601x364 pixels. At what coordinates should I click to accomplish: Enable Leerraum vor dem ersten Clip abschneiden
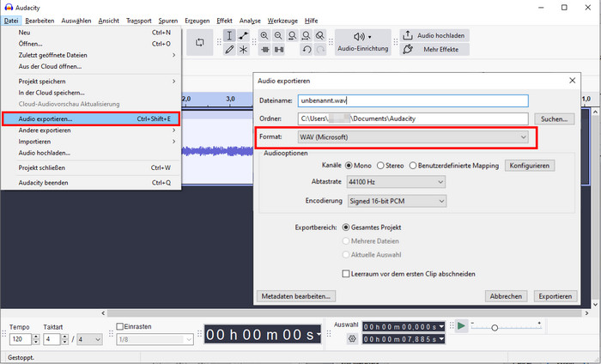point(346,274)
